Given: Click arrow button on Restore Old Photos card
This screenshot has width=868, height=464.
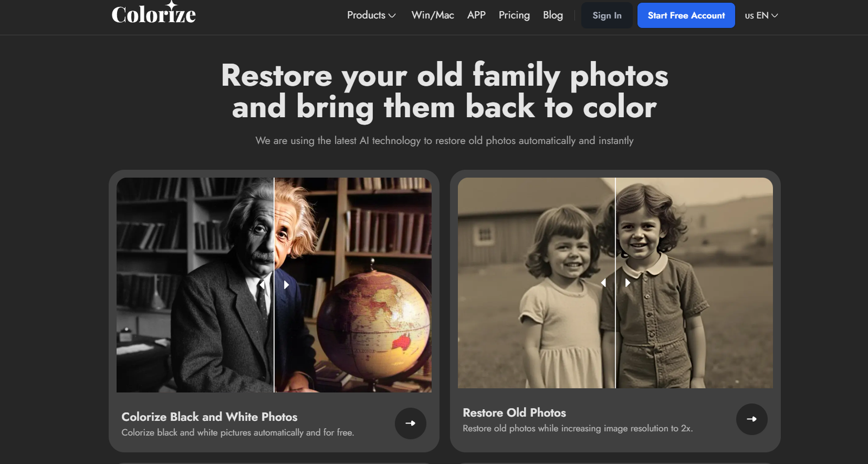Looking at the screenshot, I should pyautogui.click(x=751, y=419).
